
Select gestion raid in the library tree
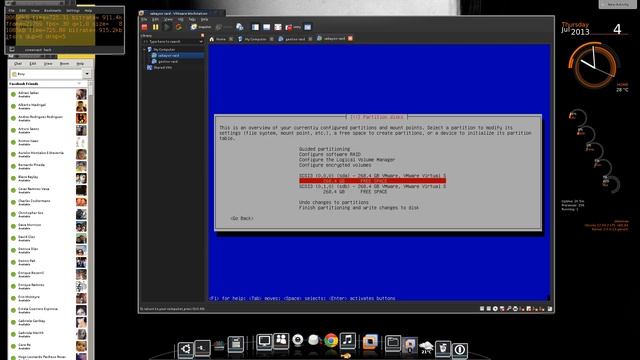coord(168,61)
